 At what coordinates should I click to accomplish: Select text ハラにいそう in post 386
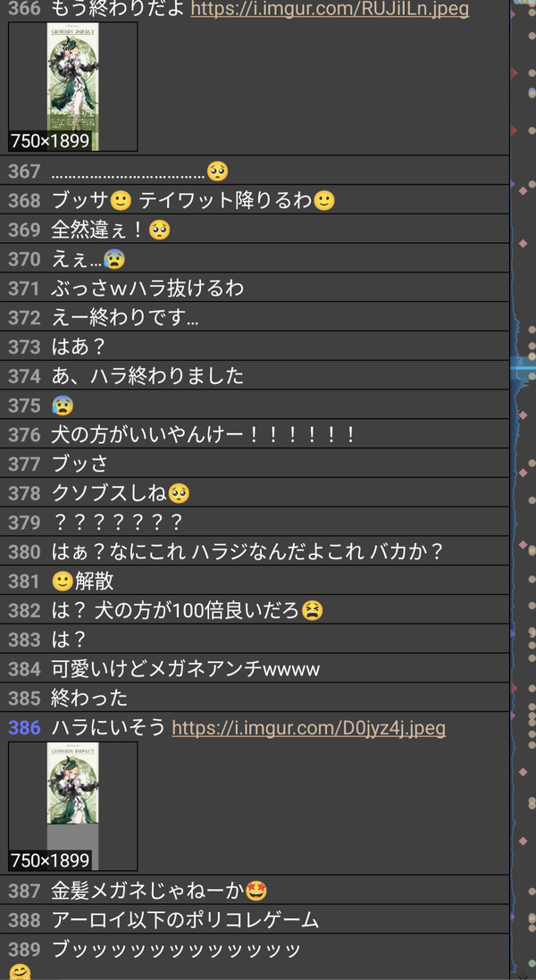point(109,728)
